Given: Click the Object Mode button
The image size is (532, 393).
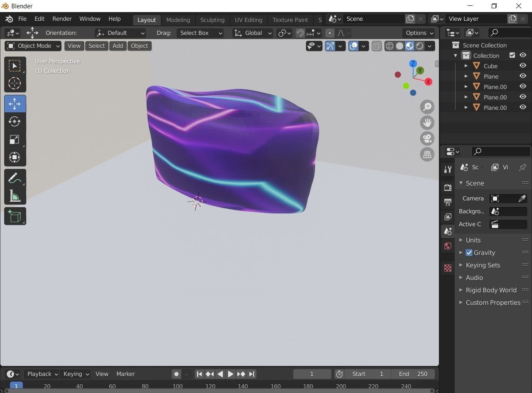Looking at the screenshot, I should [x=32, y=46].
